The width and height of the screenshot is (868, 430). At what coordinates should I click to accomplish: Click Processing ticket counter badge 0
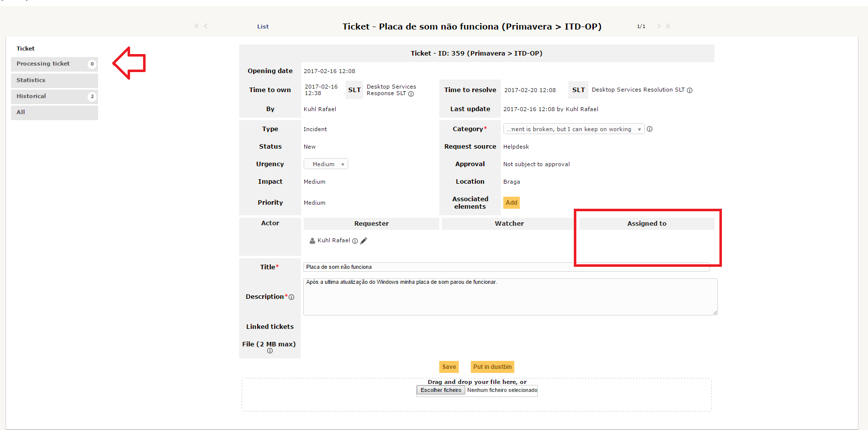92,64
